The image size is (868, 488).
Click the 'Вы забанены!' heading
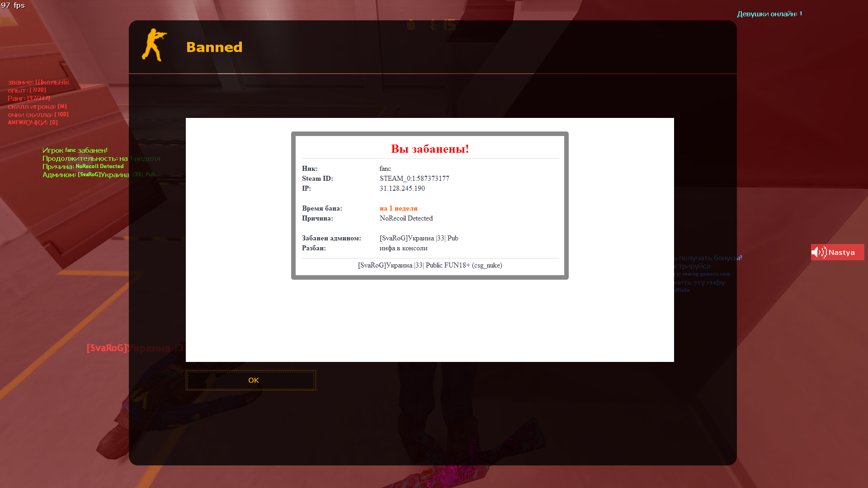430,149
